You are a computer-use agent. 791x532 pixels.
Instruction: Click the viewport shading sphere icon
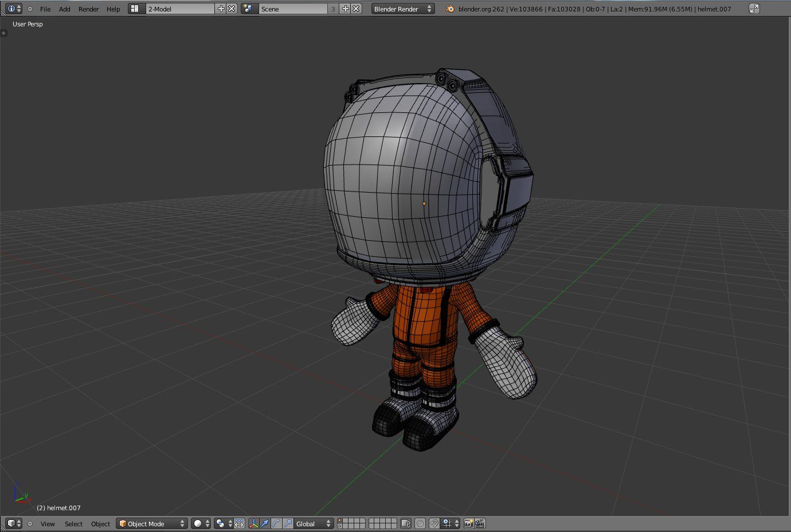[x=198, y=523]
